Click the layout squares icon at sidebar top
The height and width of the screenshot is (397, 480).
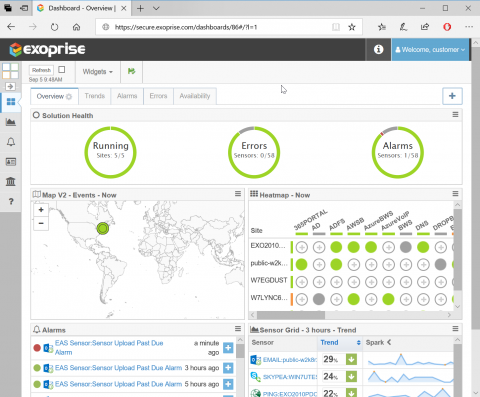pyautogui.click(x=10, y=71)
